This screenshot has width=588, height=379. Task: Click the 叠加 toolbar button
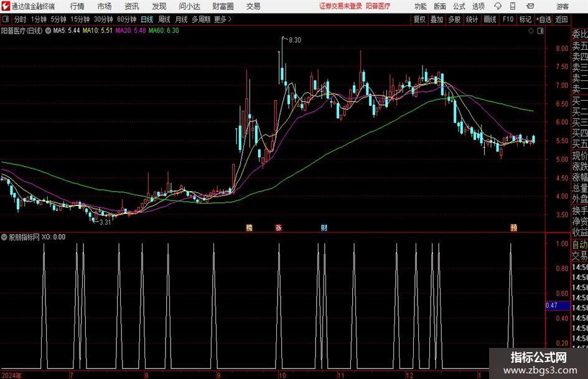[437, 19]
